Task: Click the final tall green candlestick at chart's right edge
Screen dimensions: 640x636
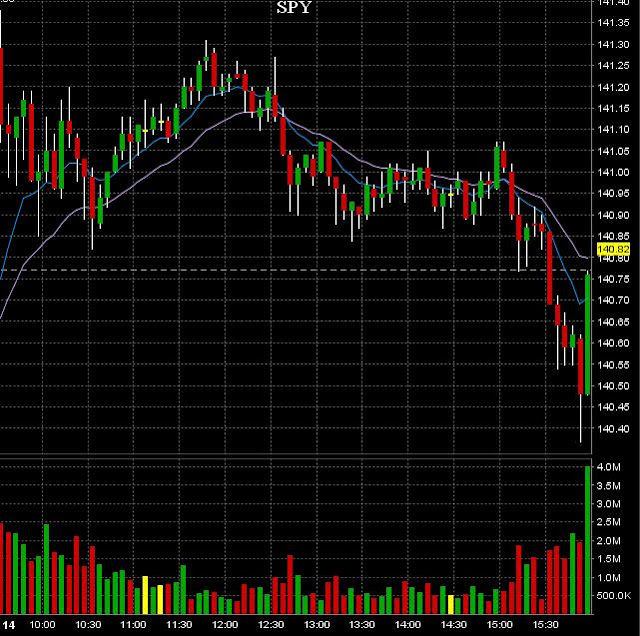Action: pyautogui.click(x=588, y=333)
